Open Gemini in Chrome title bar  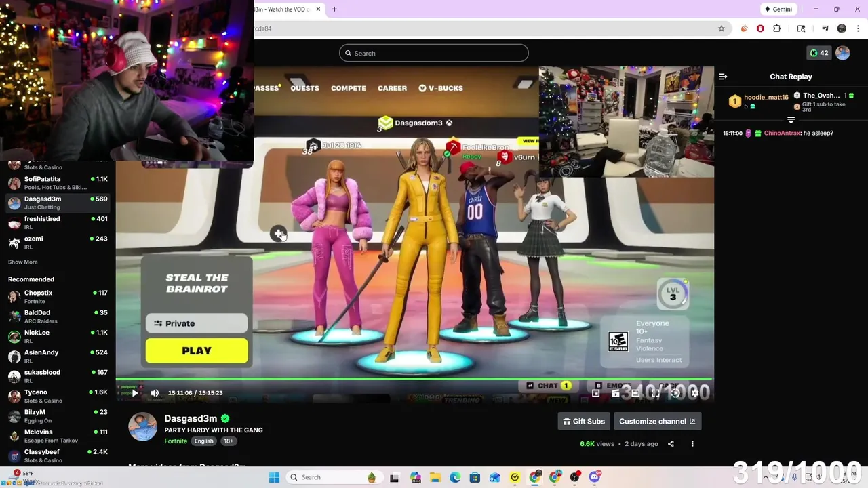778,9
